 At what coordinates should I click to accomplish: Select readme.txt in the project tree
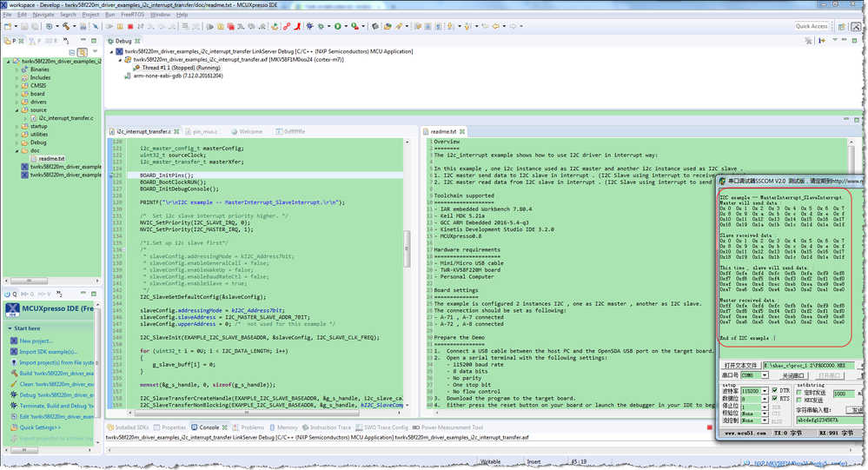(51, 158)
